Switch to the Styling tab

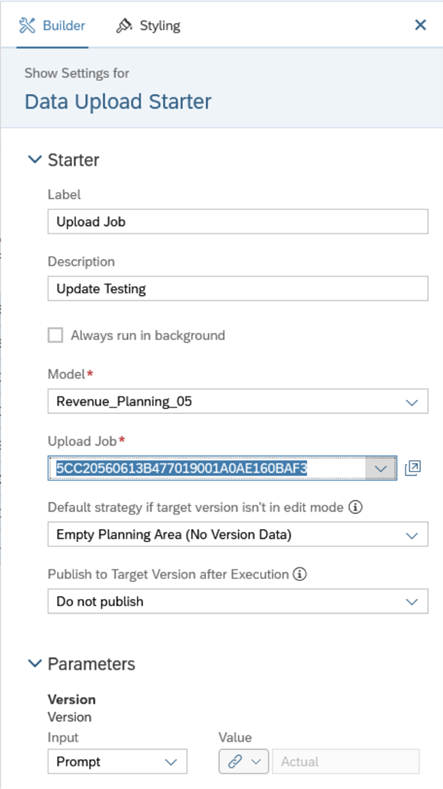tap(148, 25)
